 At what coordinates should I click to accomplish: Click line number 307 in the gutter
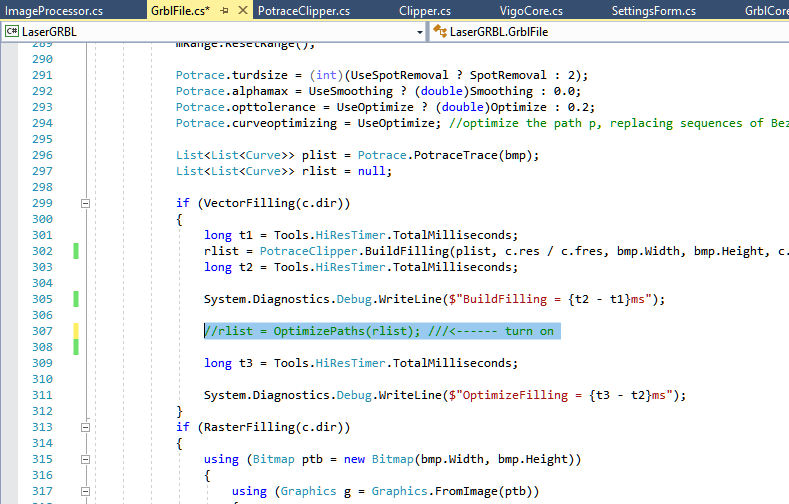click(41, 331)
